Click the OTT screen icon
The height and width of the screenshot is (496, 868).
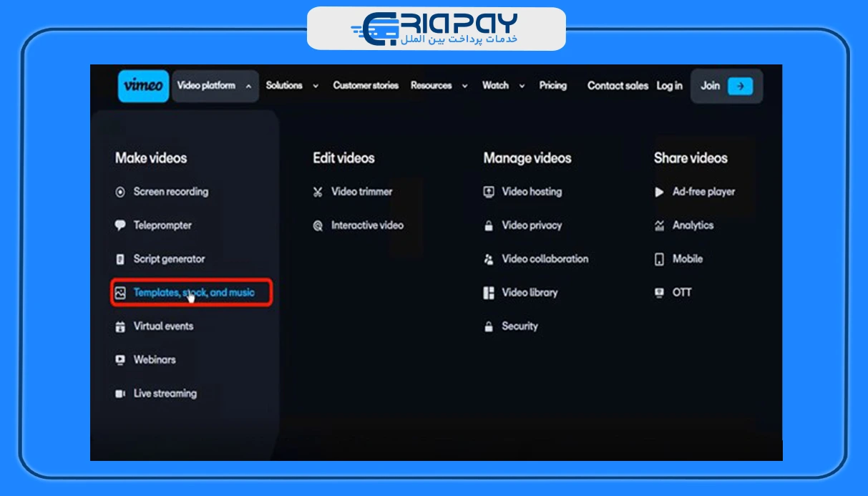tap(659, 293)
